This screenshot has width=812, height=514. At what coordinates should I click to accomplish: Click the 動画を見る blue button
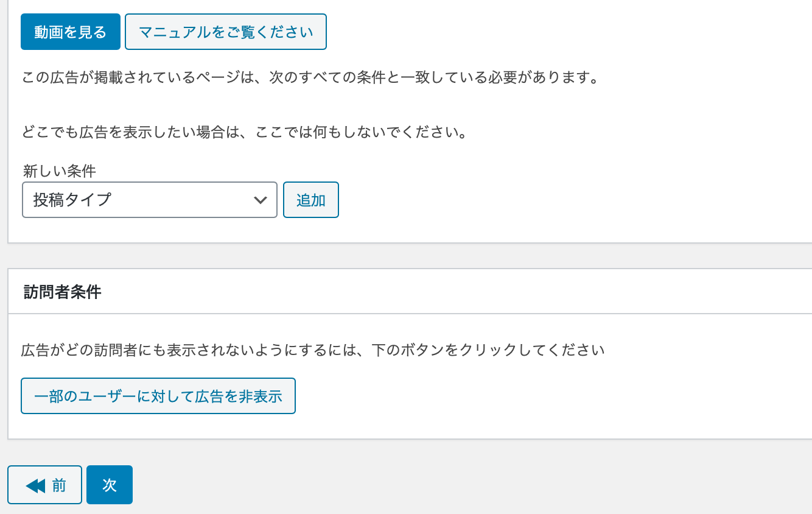[x=71, y=32]
